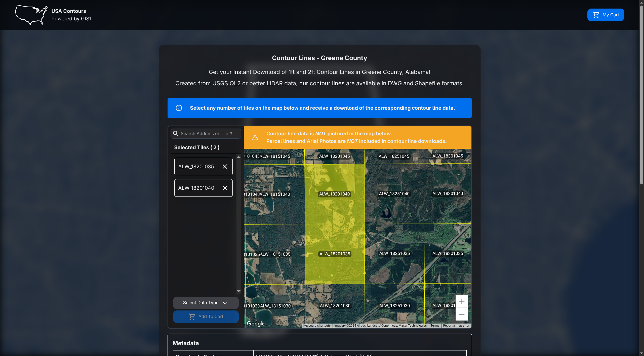Viewport: 644px width, 356px height.
Task: Click the warning triangle icon in orange banner
Action: pyautogui.click(x=255, y=137)
